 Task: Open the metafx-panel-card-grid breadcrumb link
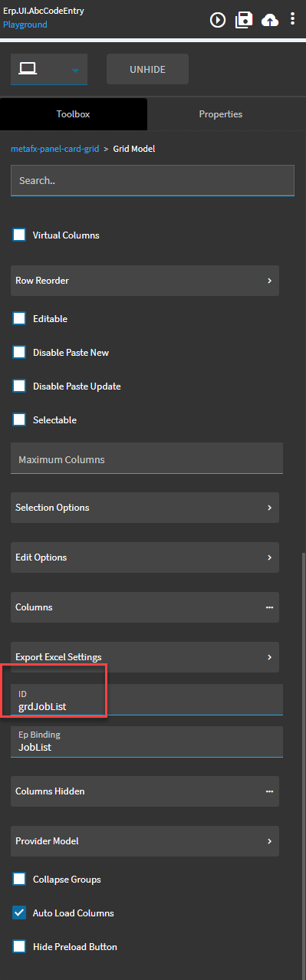click(x=54, y=149)
